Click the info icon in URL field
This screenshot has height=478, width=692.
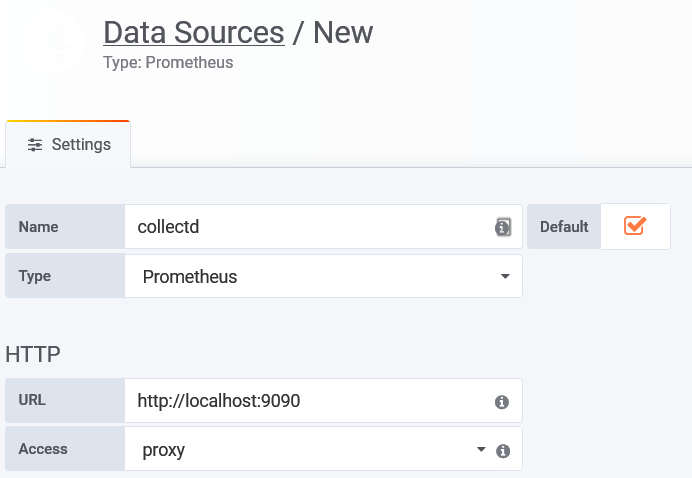pos(502,402)
